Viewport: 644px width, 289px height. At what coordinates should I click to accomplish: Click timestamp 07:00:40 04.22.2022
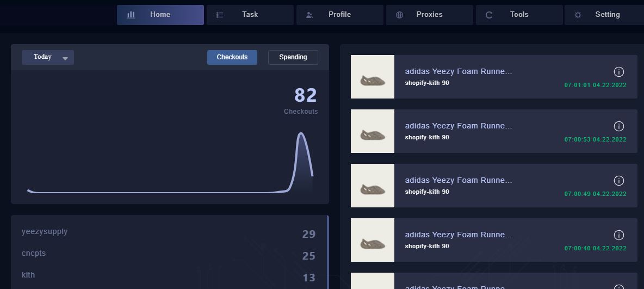(595, 248)
